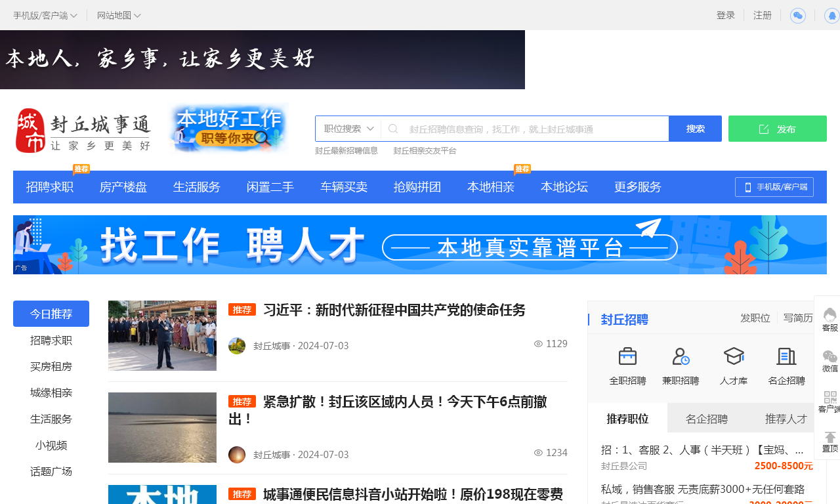Viewport: 840px width, 504px height.
Task: Open the 人才库 graduation cap icon
Action: coord(734,356)
